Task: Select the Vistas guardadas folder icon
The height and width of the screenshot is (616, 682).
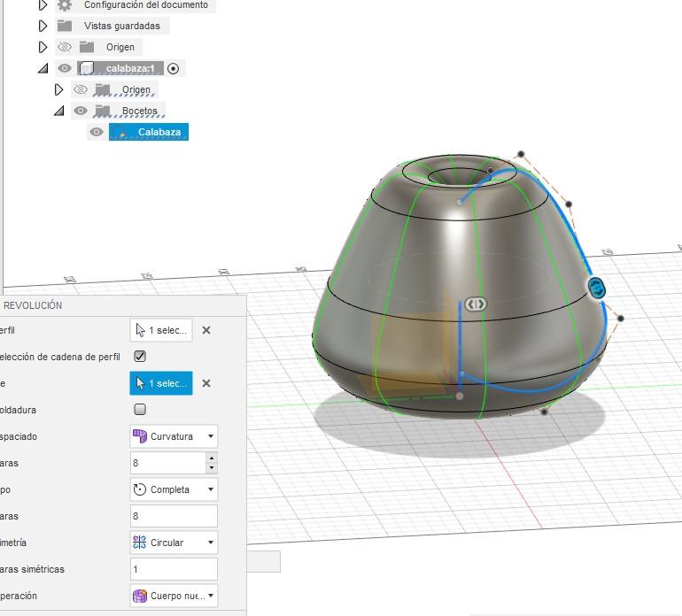Action: 65,26
